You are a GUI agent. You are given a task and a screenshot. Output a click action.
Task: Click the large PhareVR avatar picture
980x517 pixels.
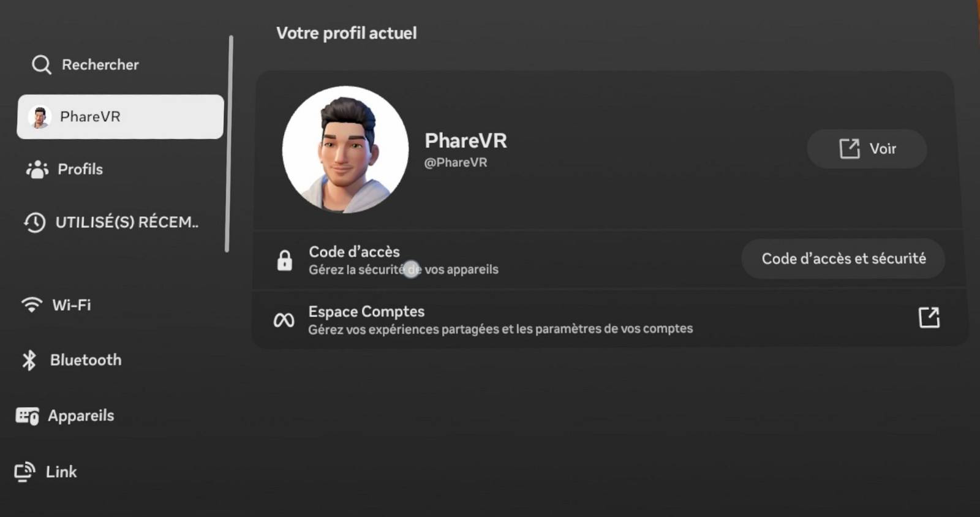click(x=345, y=149)
